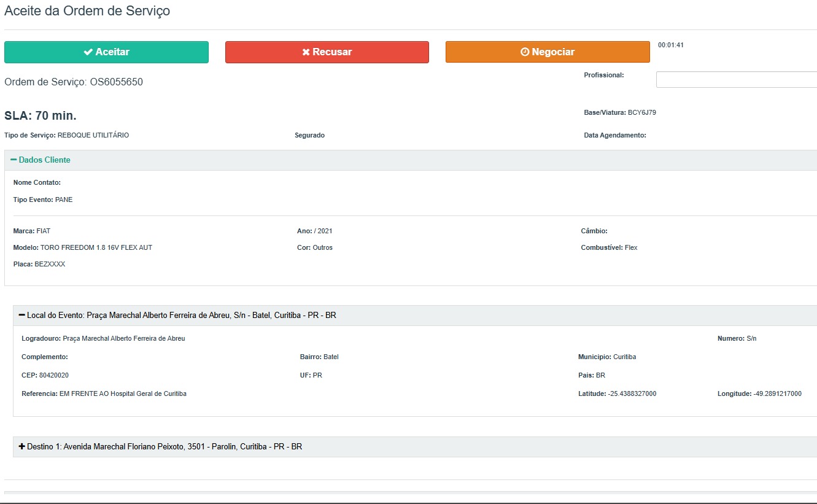This screenshot has width=817, height=504.
Task: Collapse the Local do Evento panel title
Action: 181,316
